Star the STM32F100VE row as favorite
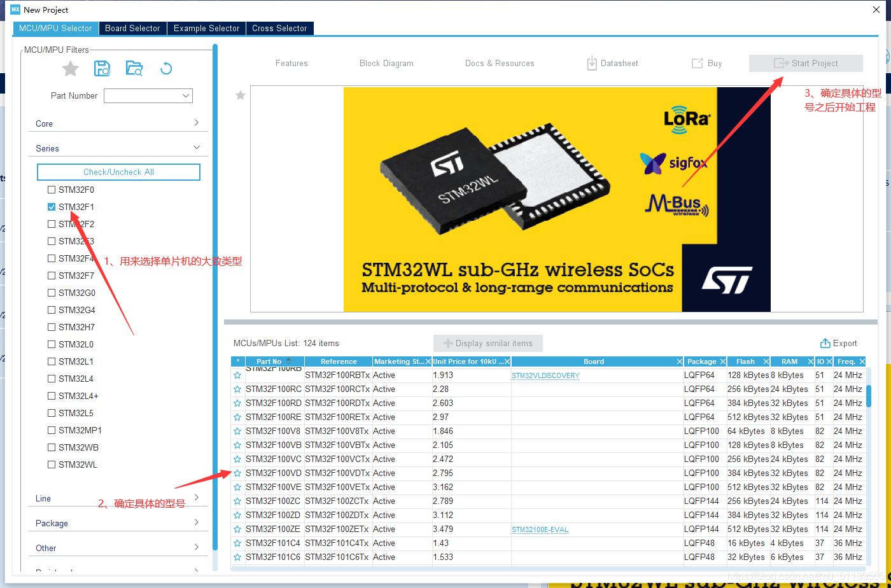Viewport: 891px width, 588px height. pos(237,487)
